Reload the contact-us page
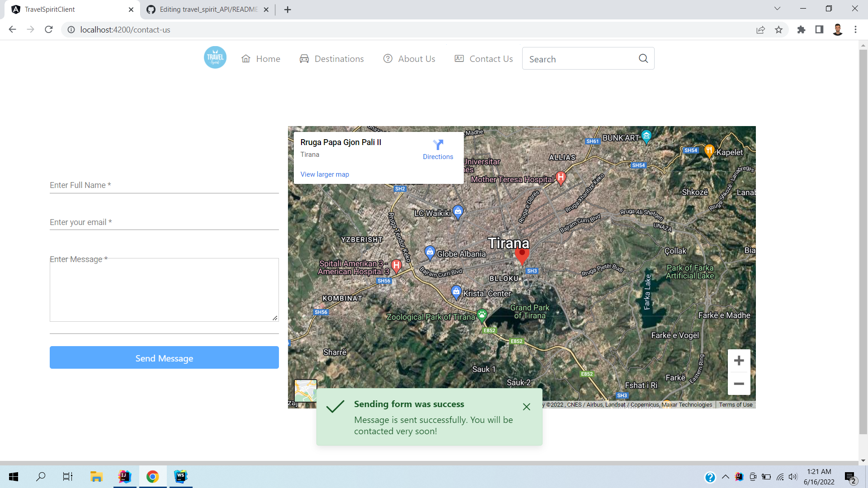Image resolution: width=868 pixels, height=488 pixels. [49, 29]
